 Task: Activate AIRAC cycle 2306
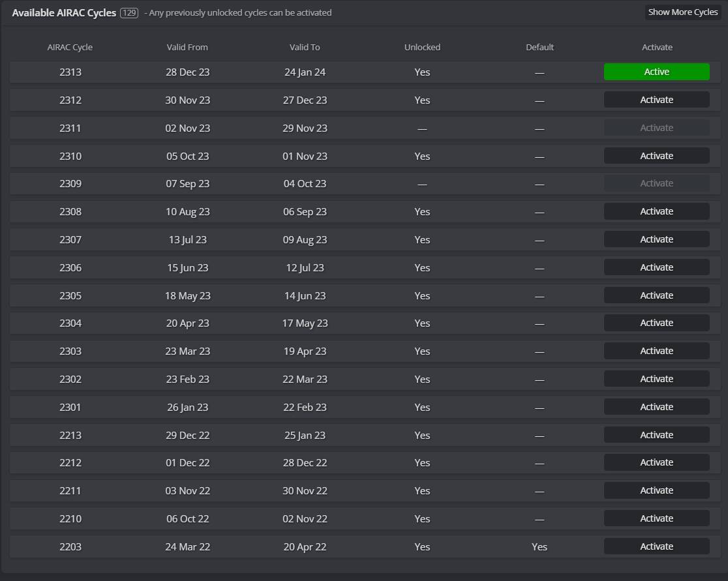click(656, 267)
